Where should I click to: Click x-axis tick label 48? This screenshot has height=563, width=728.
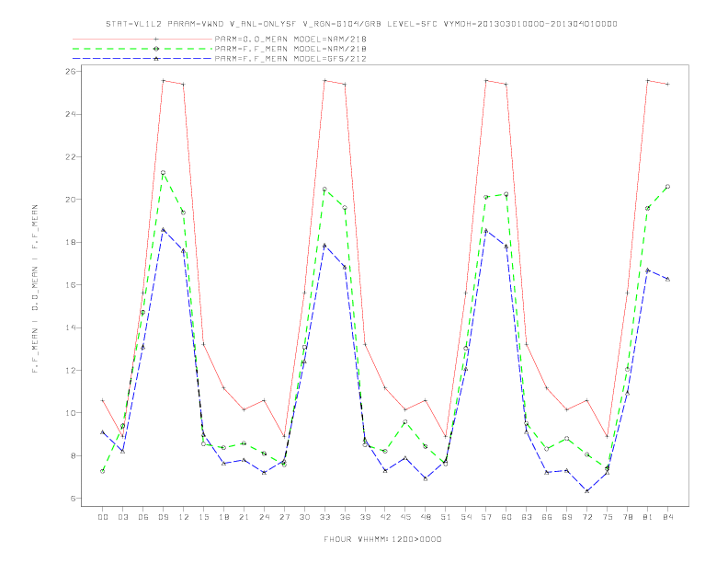coord(426,517)
